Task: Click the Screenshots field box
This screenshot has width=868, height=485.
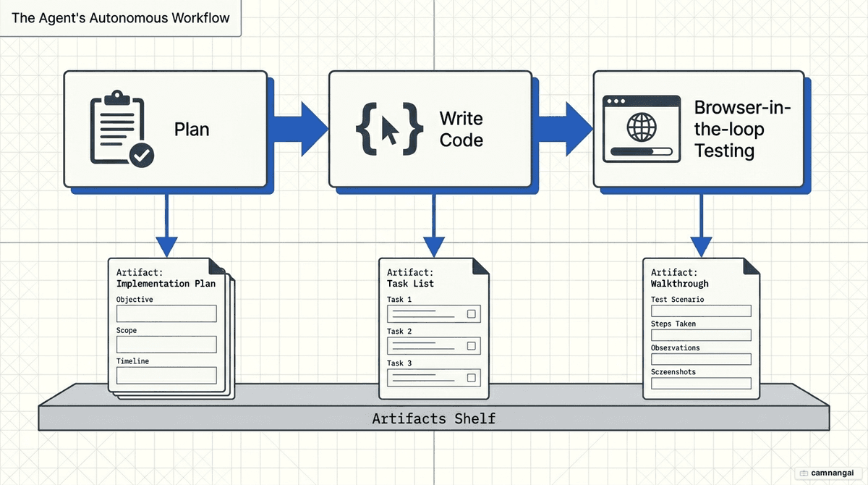Action: 701,384
